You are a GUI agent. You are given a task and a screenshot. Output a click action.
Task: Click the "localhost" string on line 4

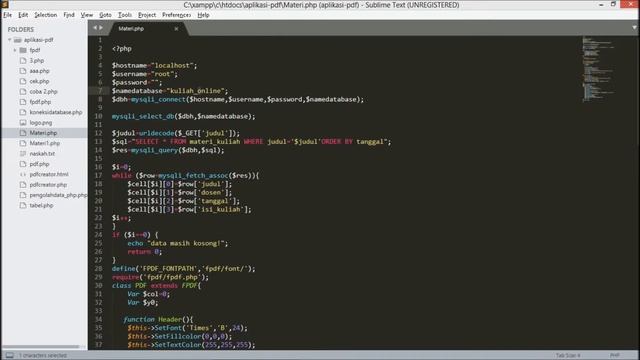click(172, 65)
